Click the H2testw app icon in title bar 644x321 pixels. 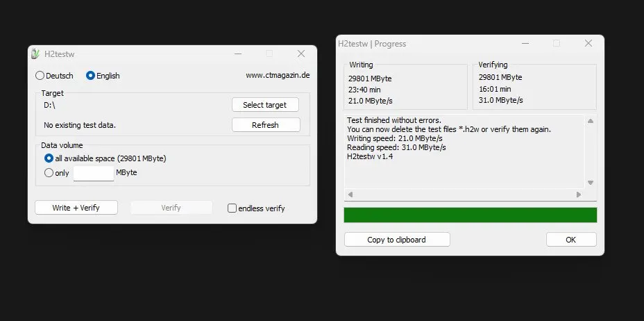click(35, 53)
